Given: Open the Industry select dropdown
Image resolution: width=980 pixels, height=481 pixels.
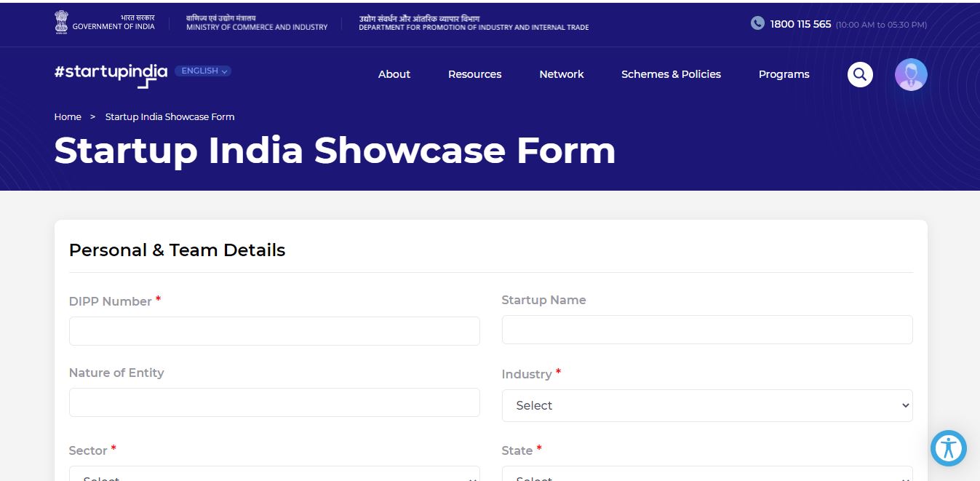Looking at the screenshot, I should [706, 405].
